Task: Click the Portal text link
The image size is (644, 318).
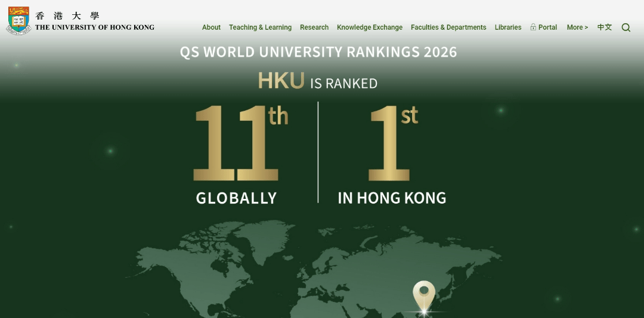Action: pyautogui.click(x=547, y=27)
